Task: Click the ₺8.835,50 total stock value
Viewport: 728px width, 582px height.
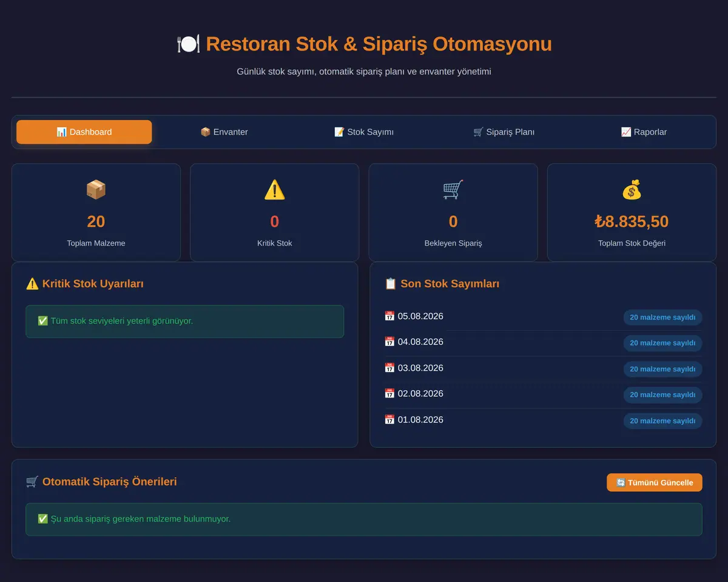Action: [632, 222]
